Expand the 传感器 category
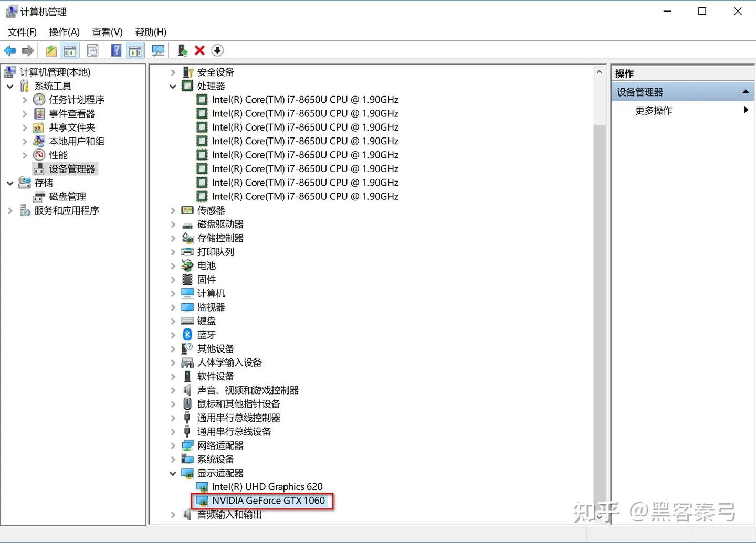Image resolution: width=756 pixels, height=543 pixels. 173,210
